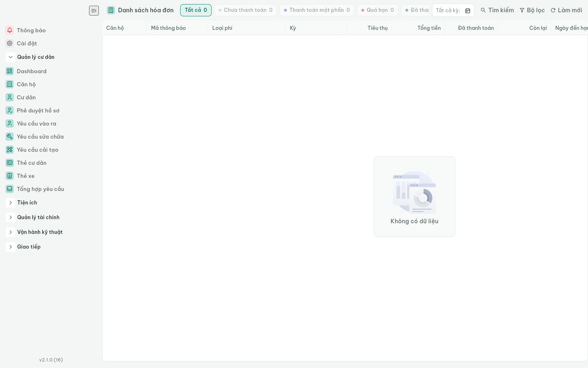Select the Quá hạn tab

377,10
